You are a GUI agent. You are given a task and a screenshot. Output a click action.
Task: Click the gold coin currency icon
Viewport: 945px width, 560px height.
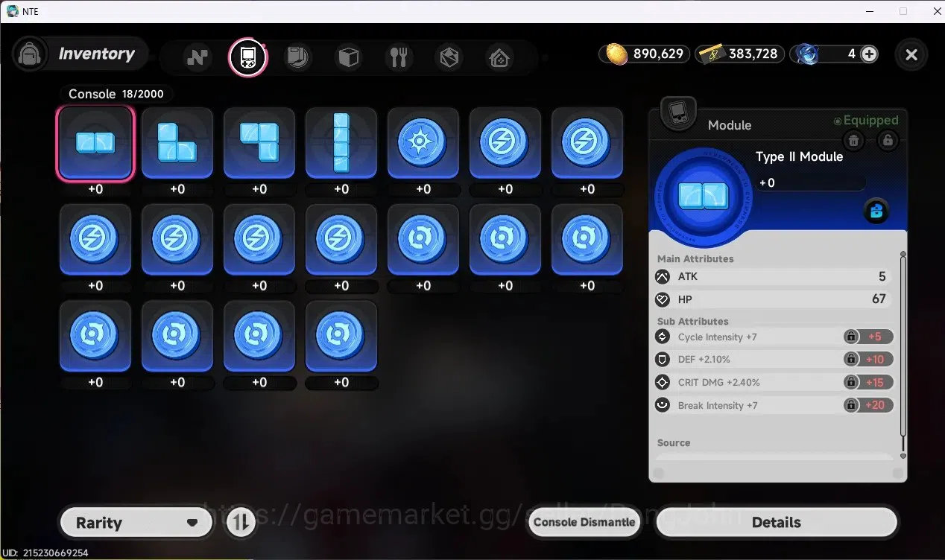(616, 54)
